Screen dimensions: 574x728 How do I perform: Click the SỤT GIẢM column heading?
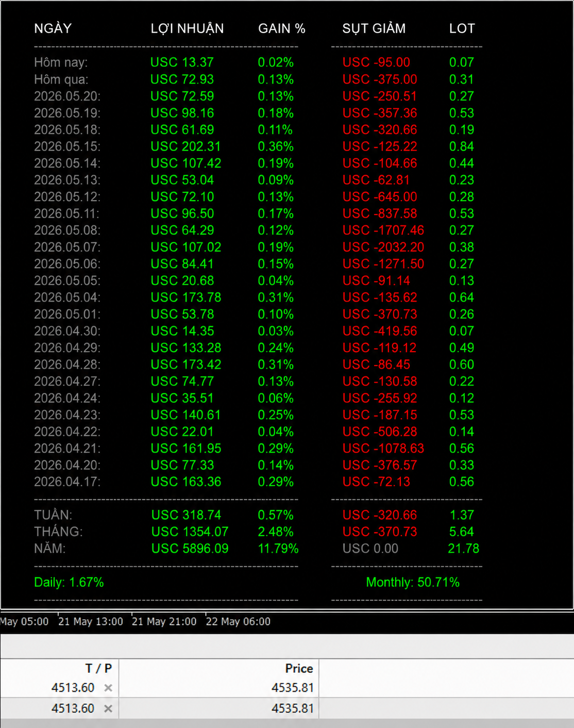click(374, 28)
